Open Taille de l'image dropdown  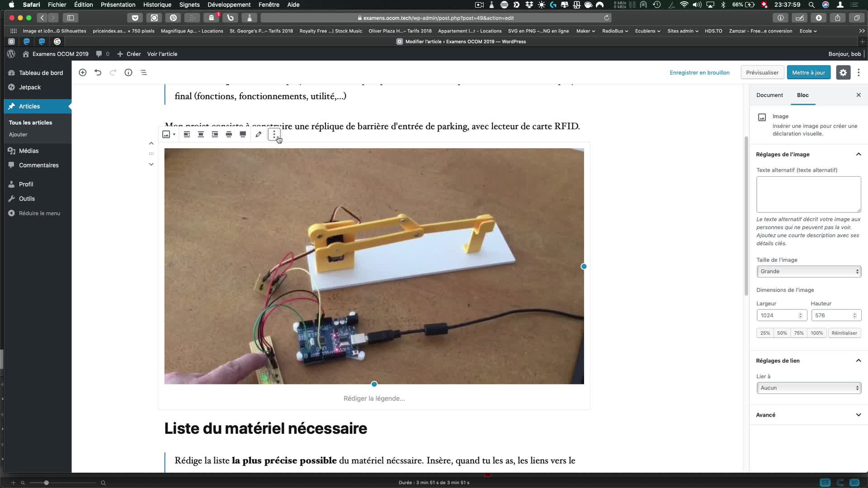click(808, 272)
